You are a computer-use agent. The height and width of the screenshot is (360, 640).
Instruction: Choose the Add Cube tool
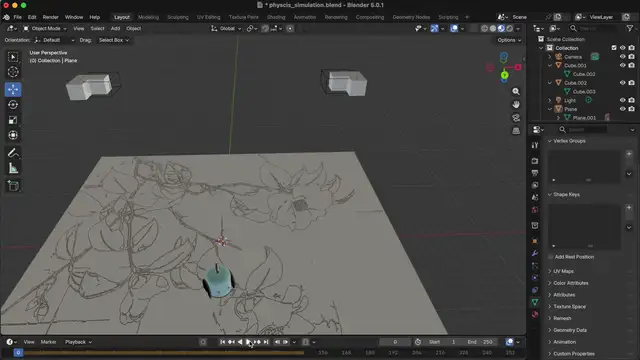(x=13, y=186)
